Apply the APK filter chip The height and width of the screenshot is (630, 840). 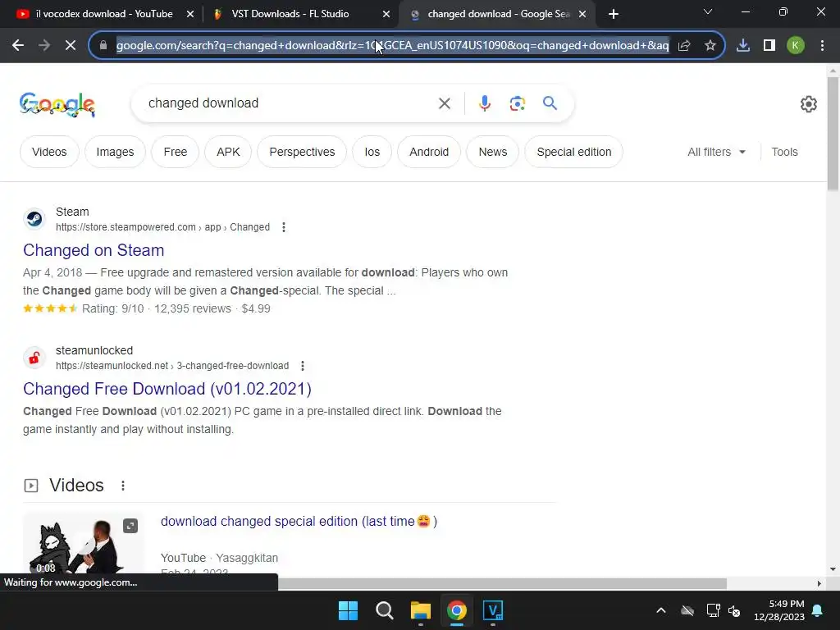pyautogui.click(x=228, y=152)
